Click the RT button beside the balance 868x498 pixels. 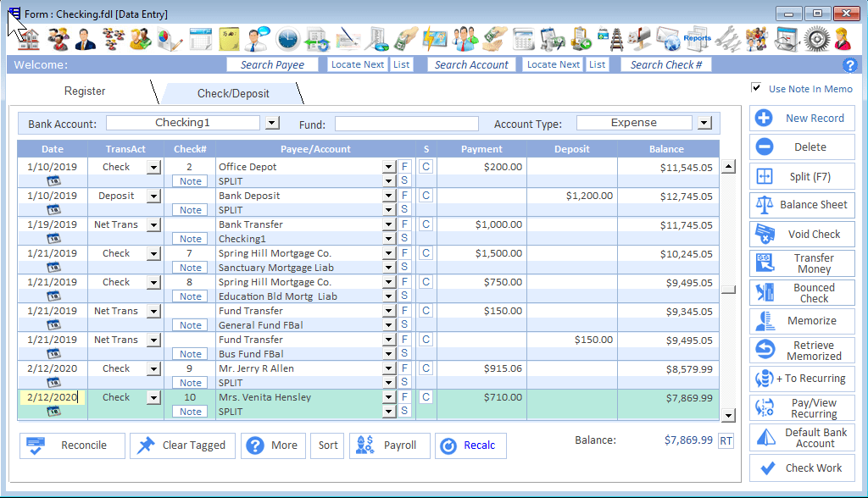click(726, 441)
